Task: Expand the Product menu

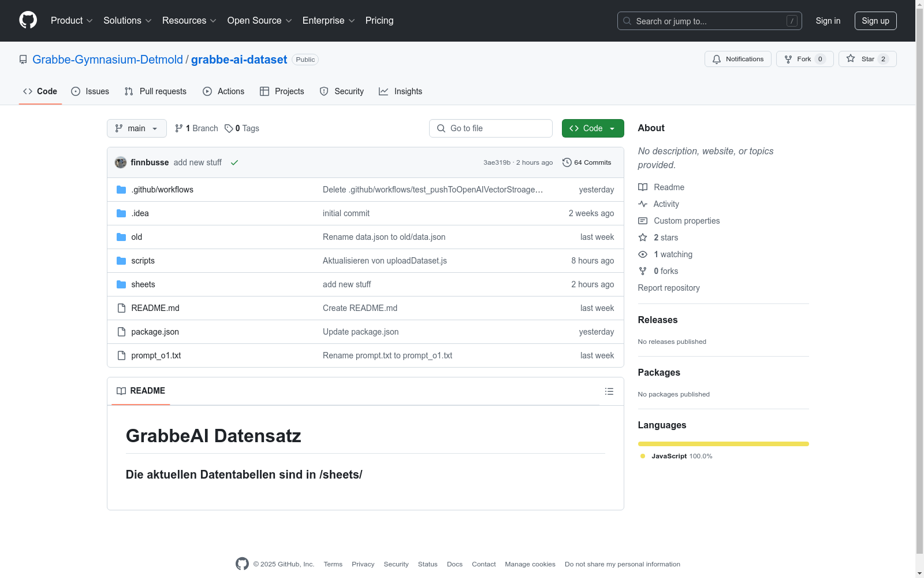Action: pyautogui.click(x=72, y=21)
